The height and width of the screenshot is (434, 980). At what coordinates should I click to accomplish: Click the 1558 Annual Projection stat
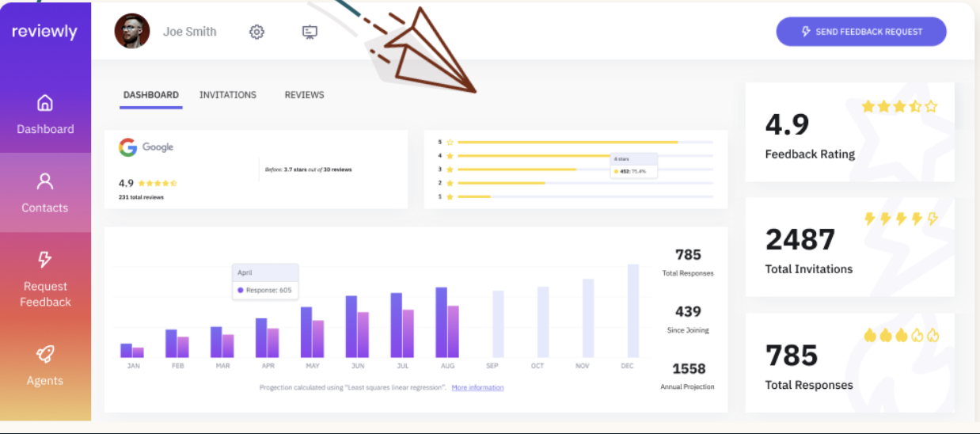coord(688,376)
